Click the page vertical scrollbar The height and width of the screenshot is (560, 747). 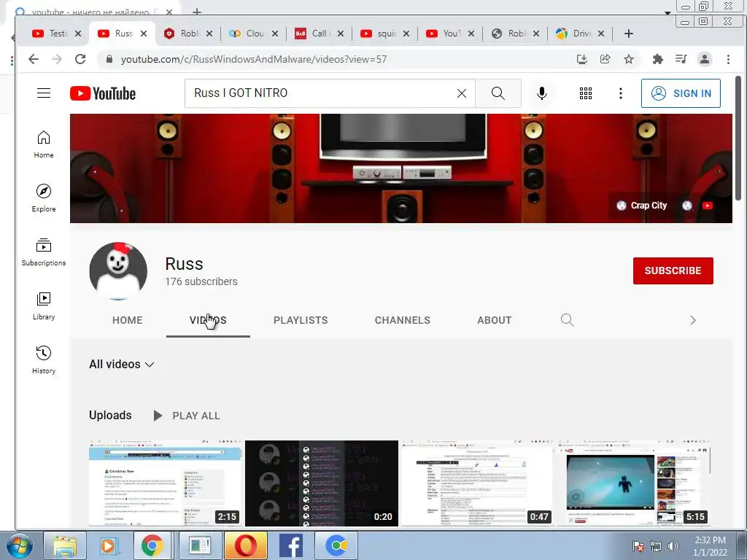738,138
